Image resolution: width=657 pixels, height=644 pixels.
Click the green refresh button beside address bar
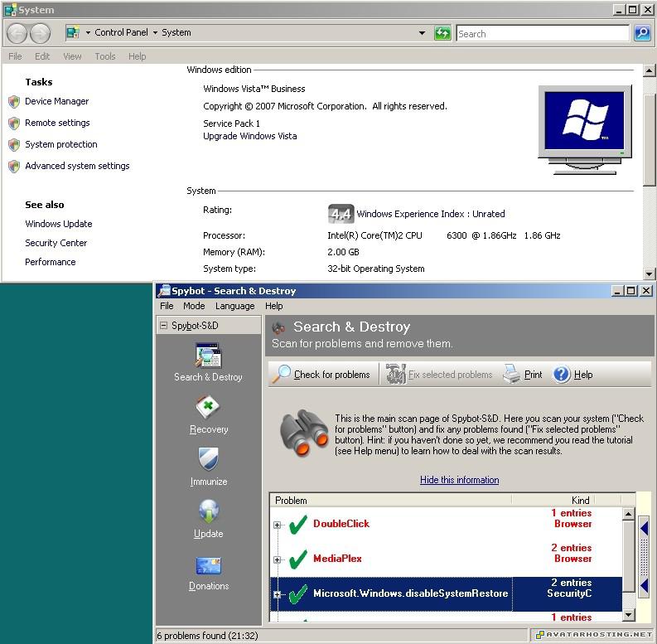pos(442,32)
